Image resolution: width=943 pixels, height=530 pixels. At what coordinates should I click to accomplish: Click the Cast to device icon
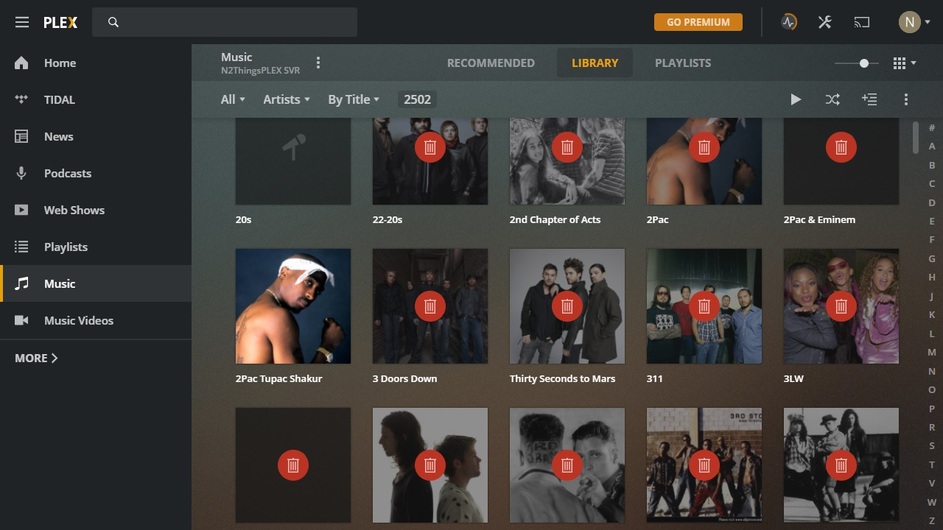click(x=861, y=22)
